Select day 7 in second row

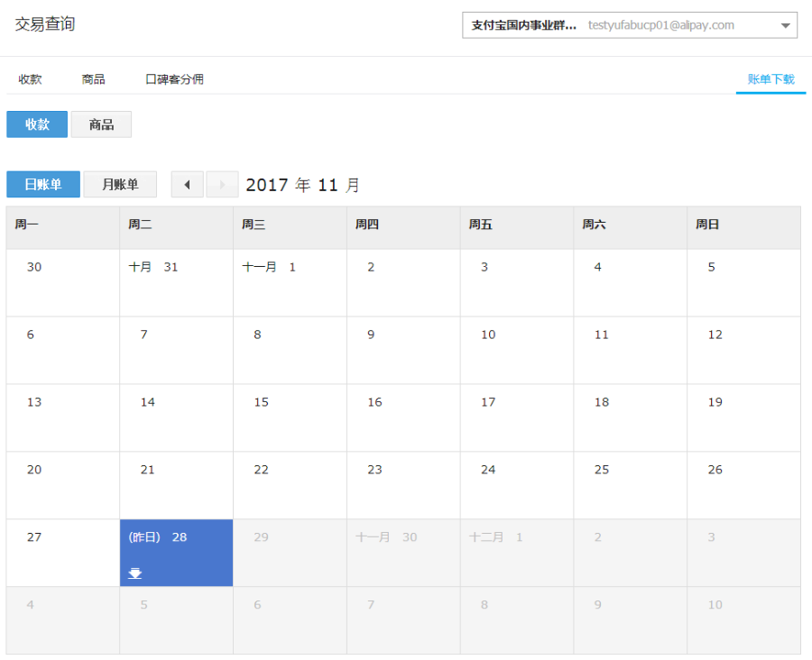(176, 351)
